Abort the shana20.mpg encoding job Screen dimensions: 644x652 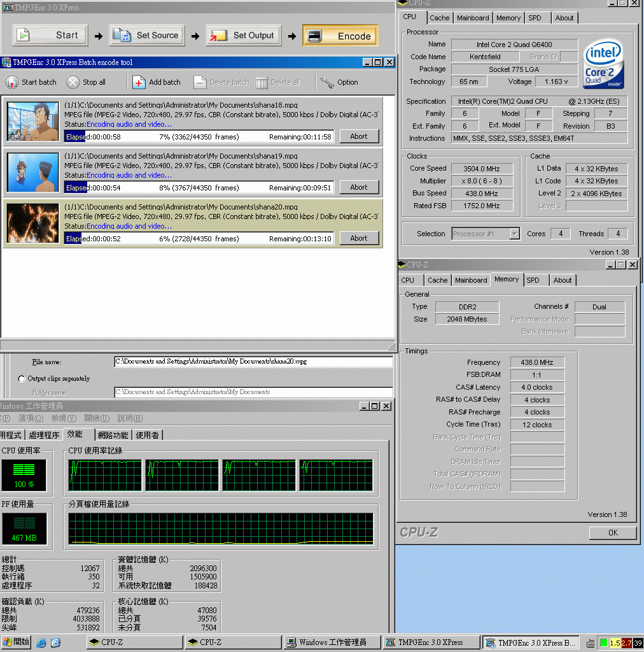coord(359,238)
